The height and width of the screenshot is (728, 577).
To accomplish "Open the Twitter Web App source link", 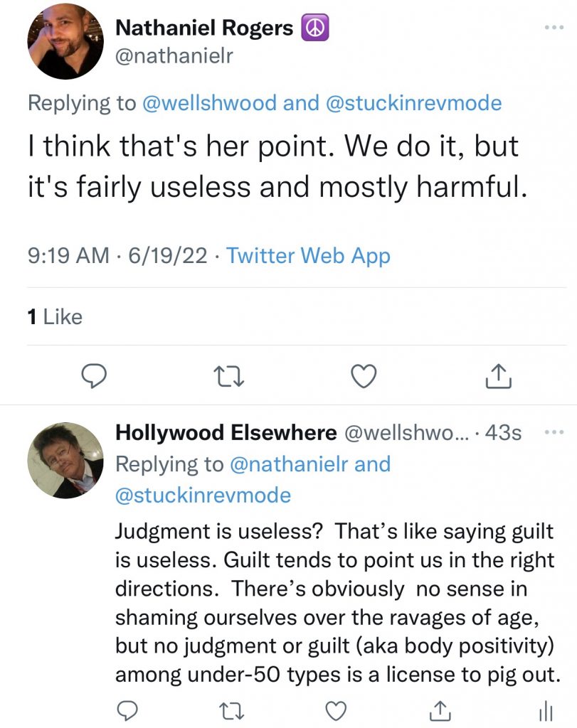I will [308, 255].
